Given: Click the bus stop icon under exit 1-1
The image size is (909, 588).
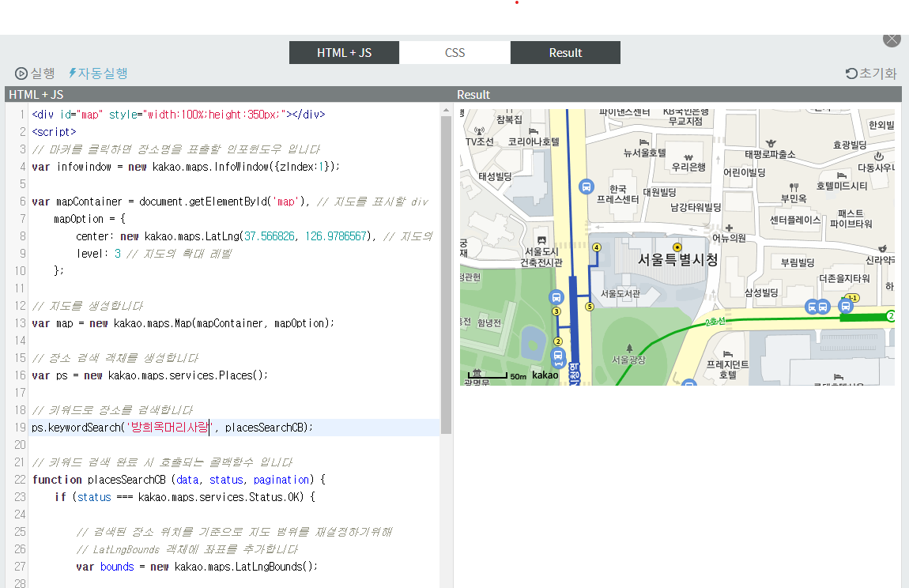Looking at the screenshot, I should pyautogui.click(x=846, y=306).
